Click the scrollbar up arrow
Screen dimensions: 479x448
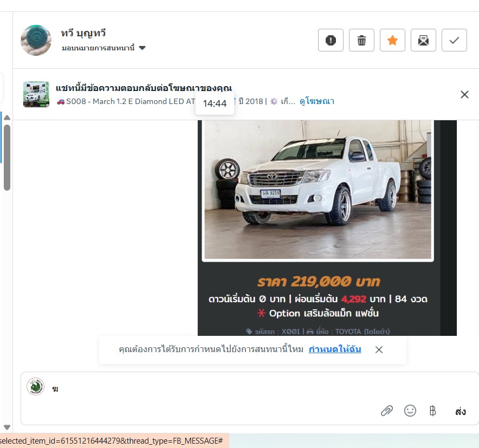coord(7,118)
